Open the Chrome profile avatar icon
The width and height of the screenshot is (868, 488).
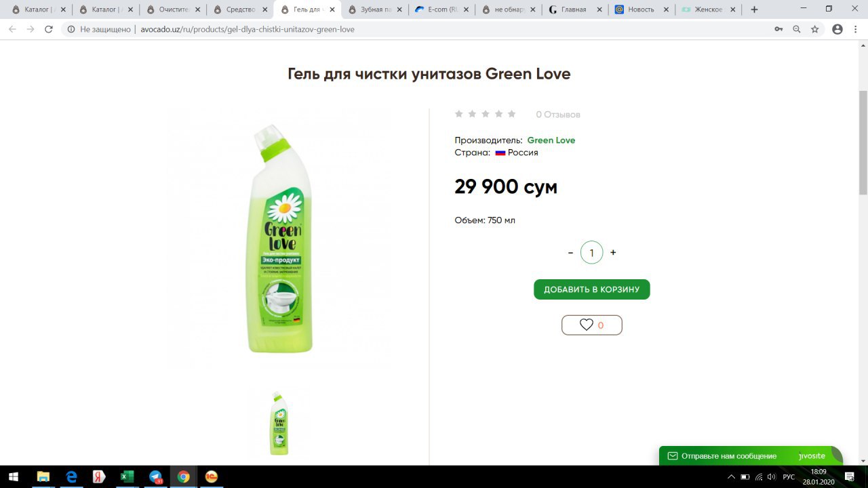coord(837,29)
